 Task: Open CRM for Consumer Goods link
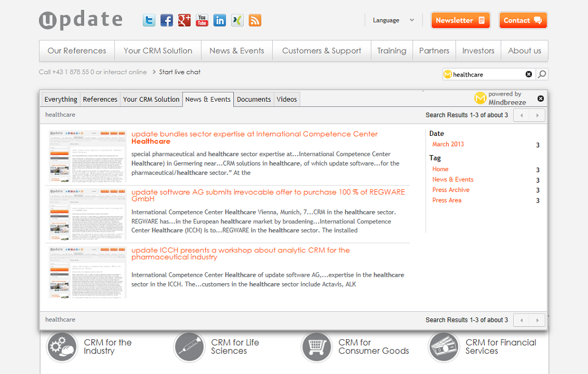[x=373, y=346]
